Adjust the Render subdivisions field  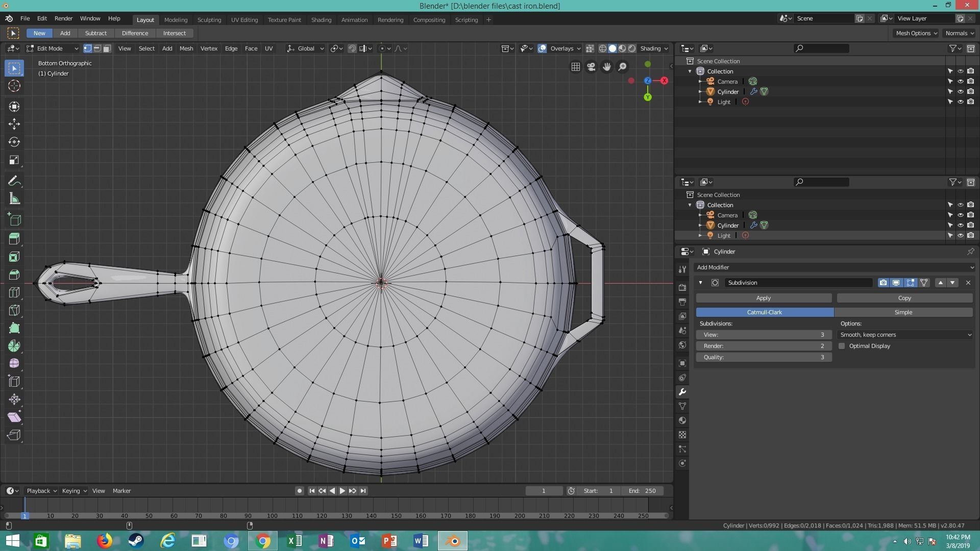point(764,346)
